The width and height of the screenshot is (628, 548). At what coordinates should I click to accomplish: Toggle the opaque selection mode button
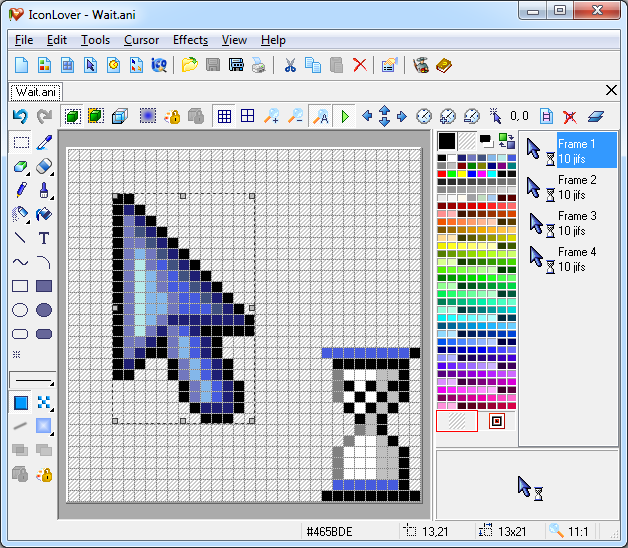72,116
